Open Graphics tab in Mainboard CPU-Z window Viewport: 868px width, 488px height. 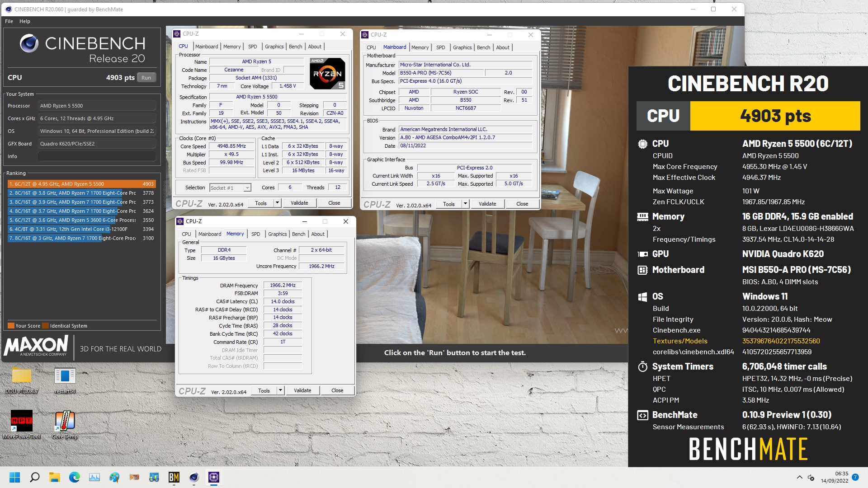coord(462,47)
